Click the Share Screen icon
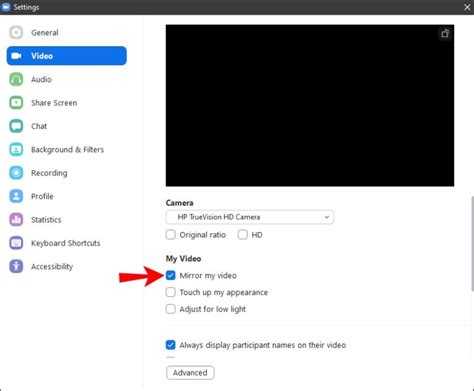 [x=16, y=103]
